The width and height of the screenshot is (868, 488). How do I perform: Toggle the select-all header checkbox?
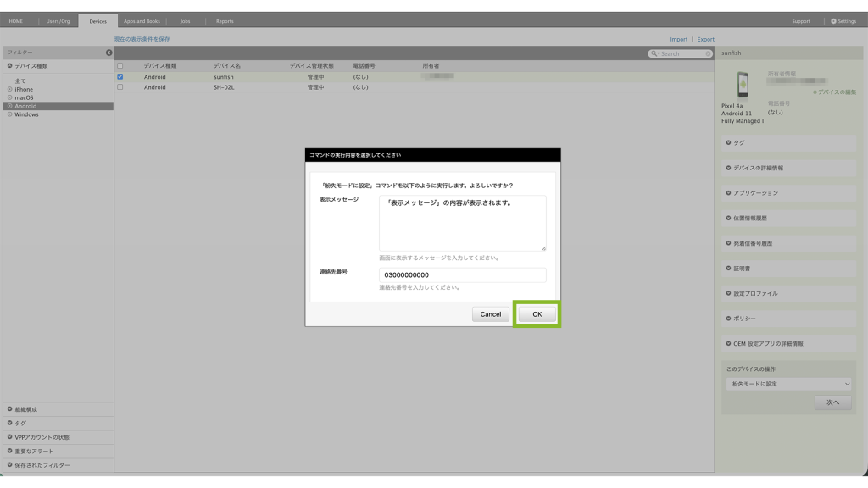click(120, 66)
